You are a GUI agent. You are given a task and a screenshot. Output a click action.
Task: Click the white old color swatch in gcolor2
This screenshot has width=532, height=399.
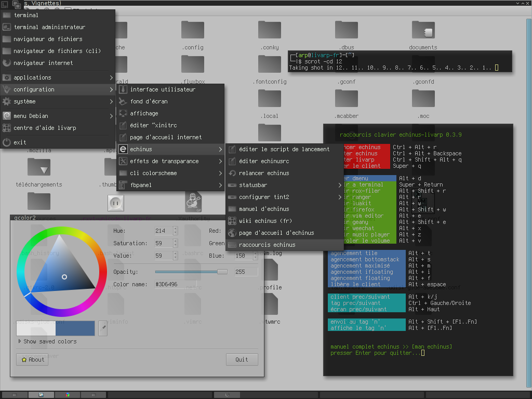tap(36, 328)
